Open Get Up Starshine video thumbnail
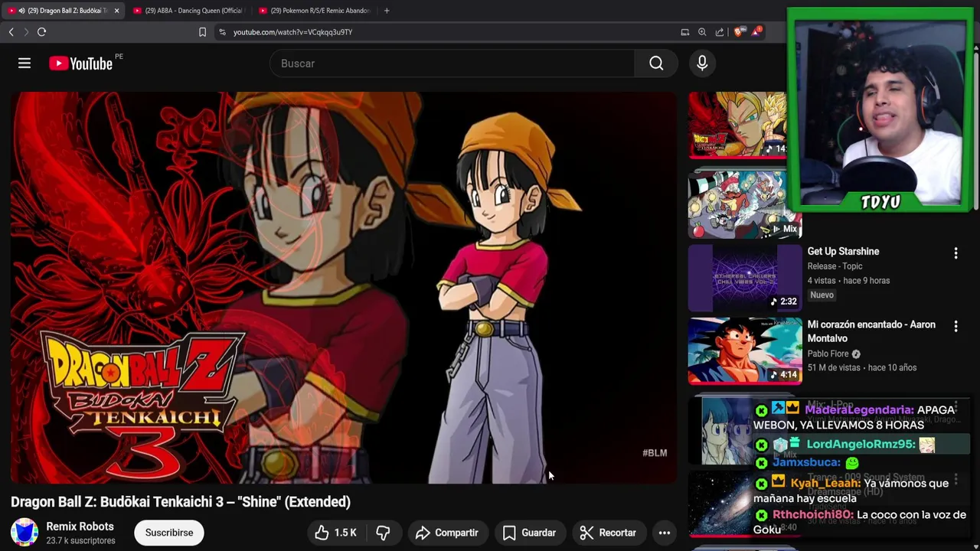The width and height of the screenshot is (980, 551). [x=745, y=278]
